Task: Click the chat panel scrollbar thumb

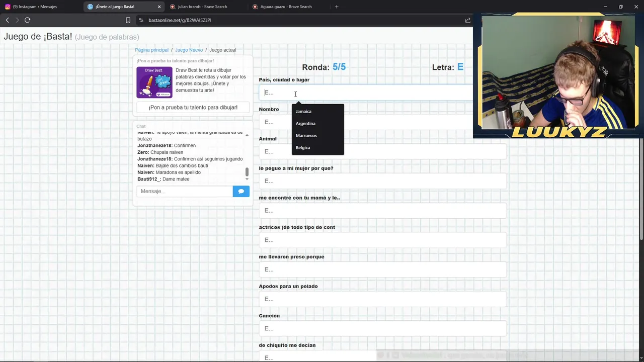Action: click(247, 171)
